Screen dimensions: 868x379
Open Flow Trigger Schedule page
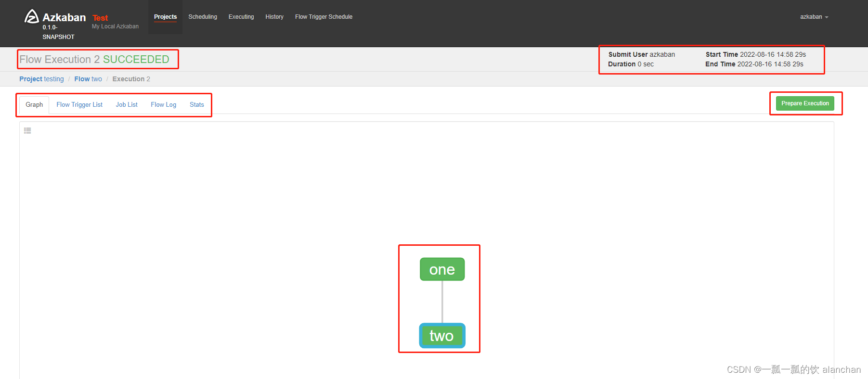click(x=324, y=17)
